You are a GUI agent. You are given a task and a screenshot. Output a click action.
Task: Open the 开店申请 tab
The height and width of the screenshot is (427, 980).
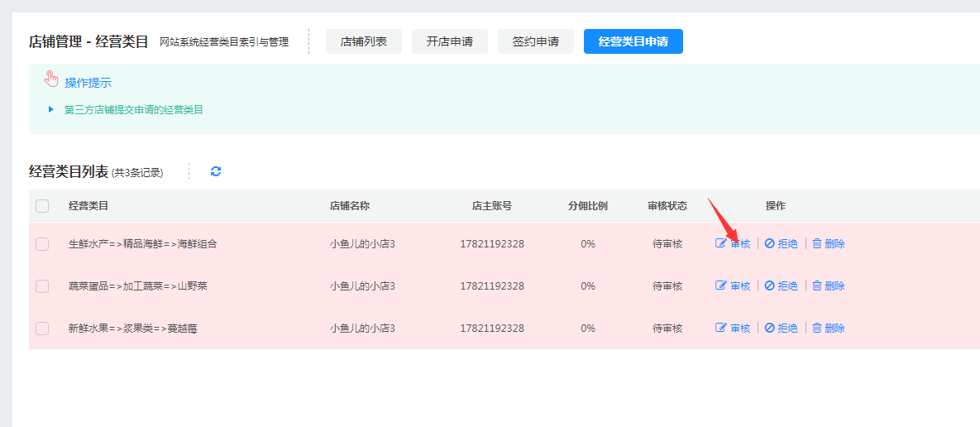450,41
